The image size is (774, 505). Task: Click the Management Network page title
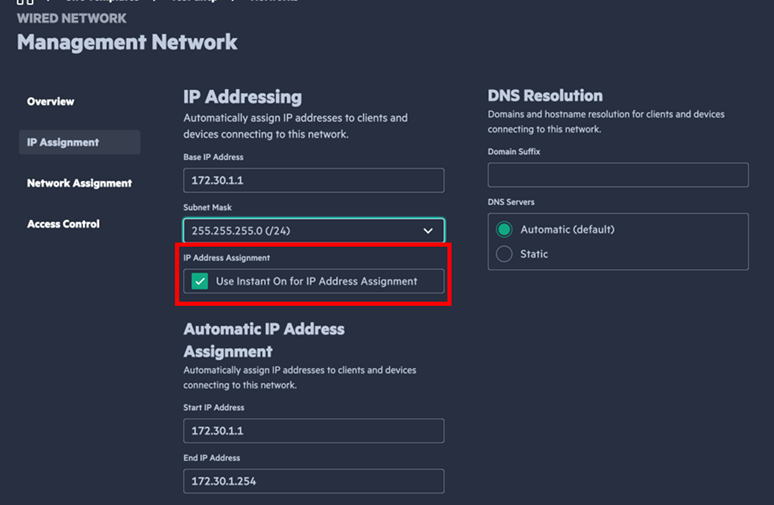coord(127,42)
